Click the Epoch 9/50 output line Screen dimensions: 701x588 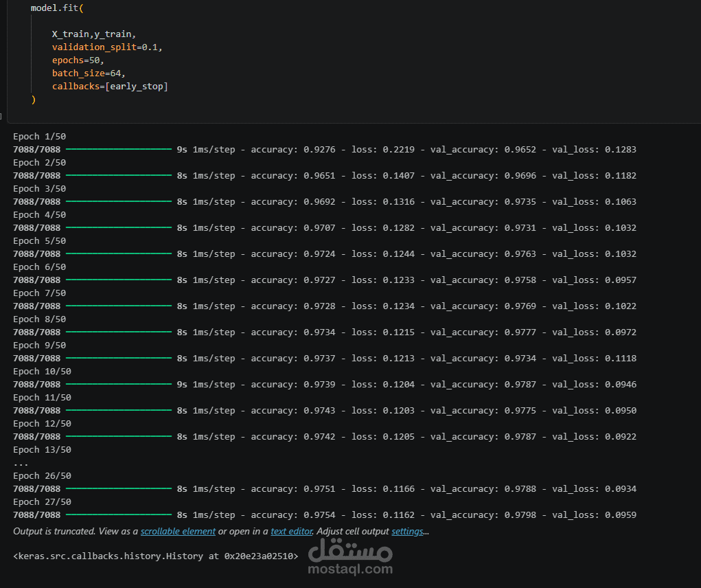point(39,346)
